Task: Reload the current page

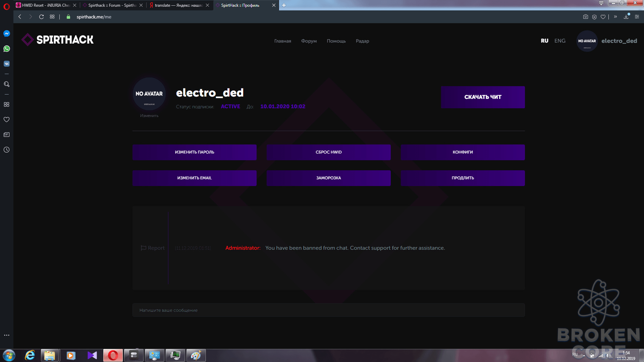Action: coord(41,17)
